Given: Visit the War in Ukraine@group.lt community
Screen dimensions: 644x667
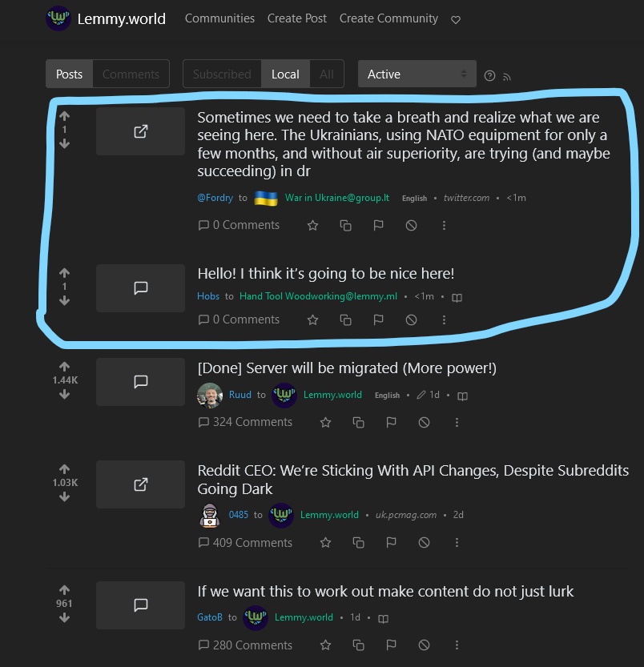Looking at the screenshot, I should coord(337,198).
